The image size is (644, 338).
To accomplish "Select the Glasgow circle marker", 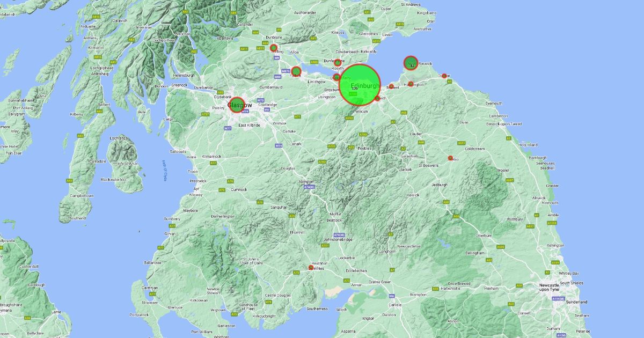I will pyautogui.click(x=237, y=105).
